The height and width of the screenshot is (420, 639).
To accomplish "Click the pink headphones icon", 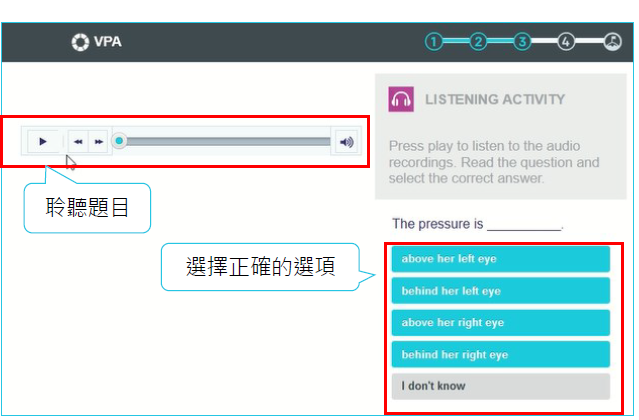I will [x=401, y=100].
